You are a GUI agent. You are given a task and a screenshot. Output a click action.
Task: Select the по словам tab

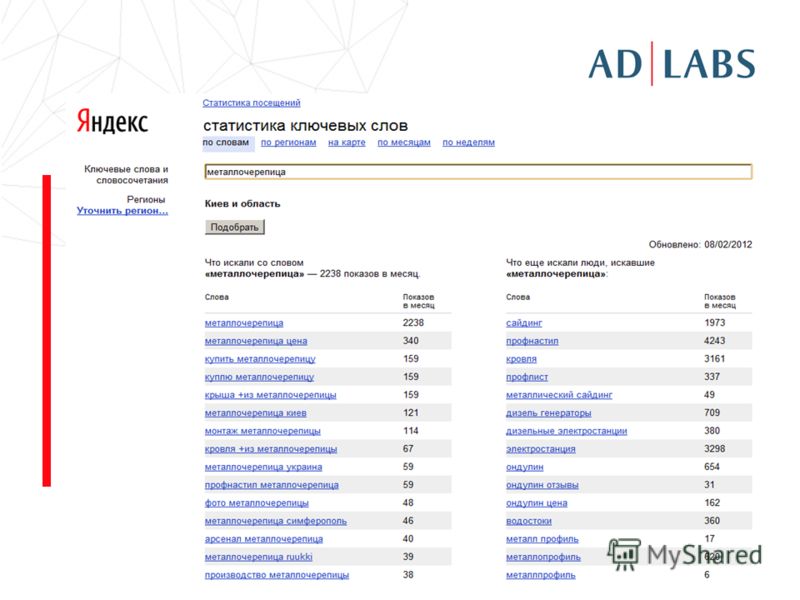pyautogui.click(x=226, y=142)
